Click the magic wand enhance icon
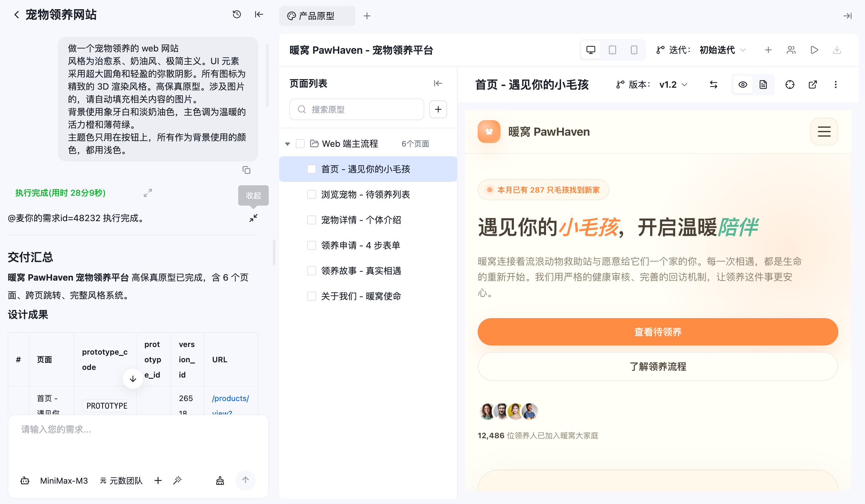865x504 pixels. click(177, 480)
